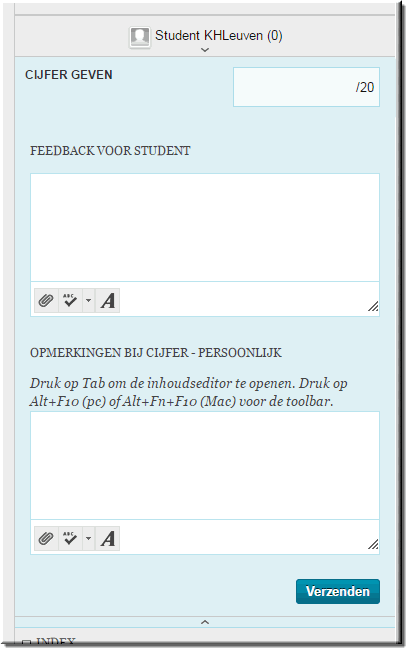The image size is (410, 652).
Task: Focus the grade field out of 20
Action: 306,87
